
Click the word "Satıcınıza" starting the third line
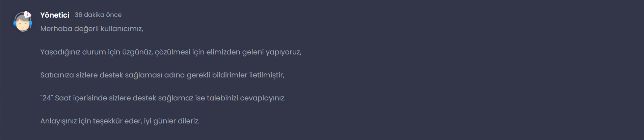[x=57, y=75]
